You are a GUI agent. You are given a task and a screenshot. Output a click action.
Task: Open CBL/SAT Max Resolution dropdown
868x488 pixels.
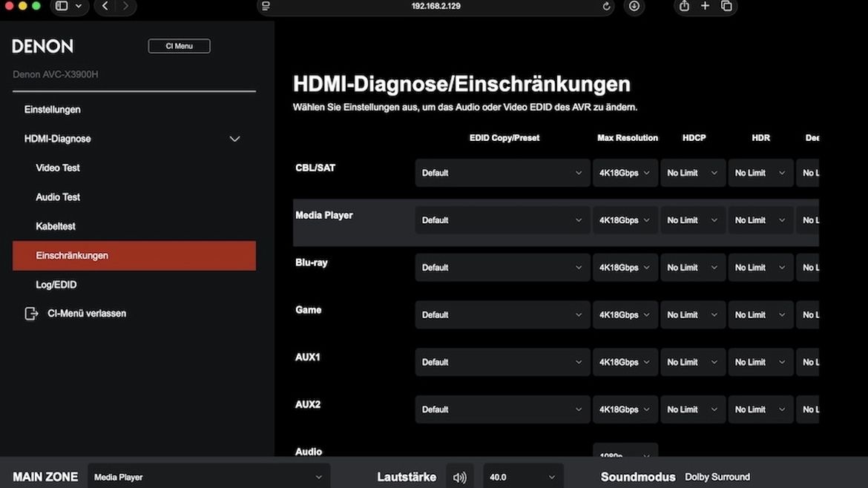click(x=625, y=173)
